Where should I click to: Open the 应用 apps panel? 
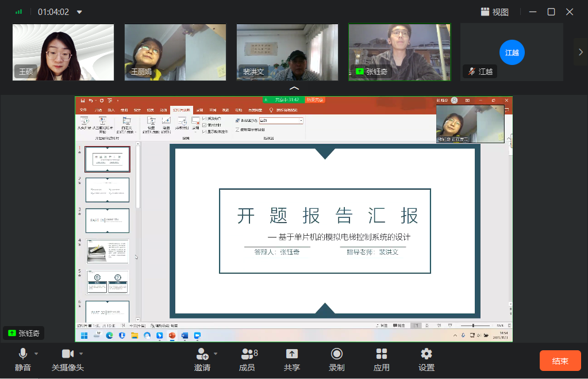pyautogui.click(x=382, y=354)
